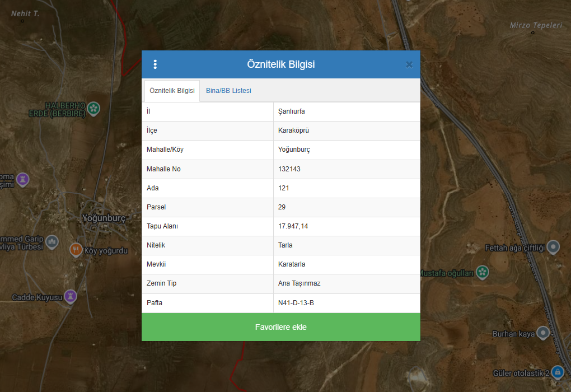Click the Tapu Alanı value 17.947,14

click(x=293, y=226)
